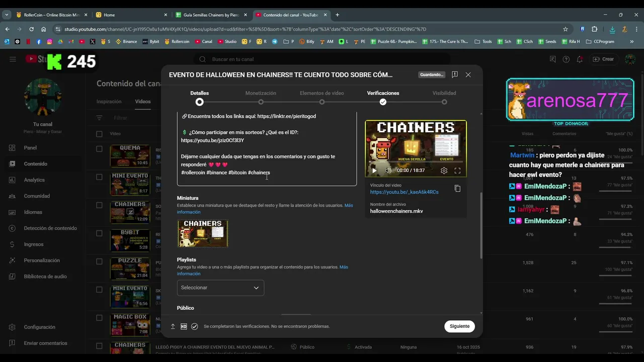Viewport: 644px width, 362px height.
Task: Select the CHAINERS miniature thumbnail
Action: 203,233
